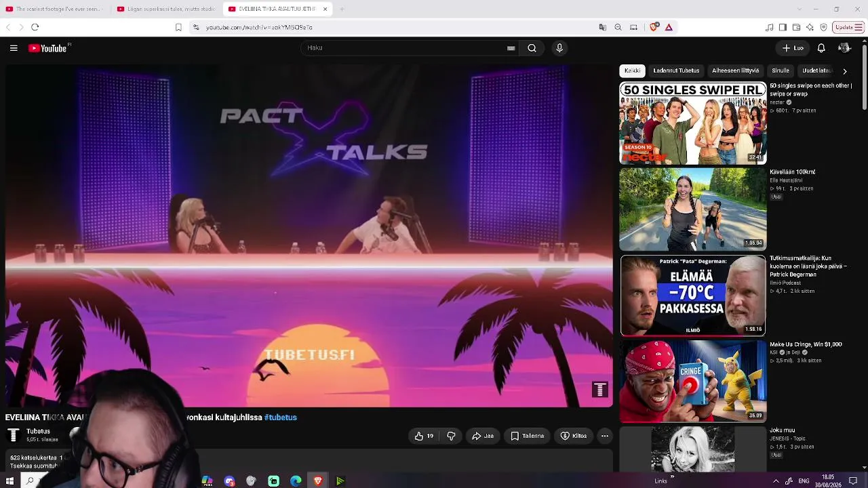Select the Kaikki filter chip
The image size is (868, 488).
point(632,70)
